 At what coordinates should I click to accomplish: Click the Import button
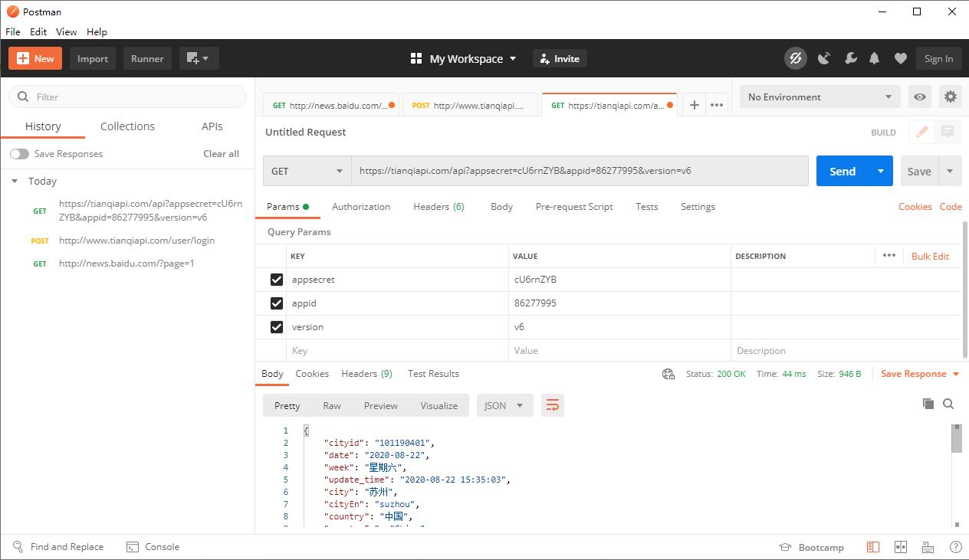pos(93,58)
